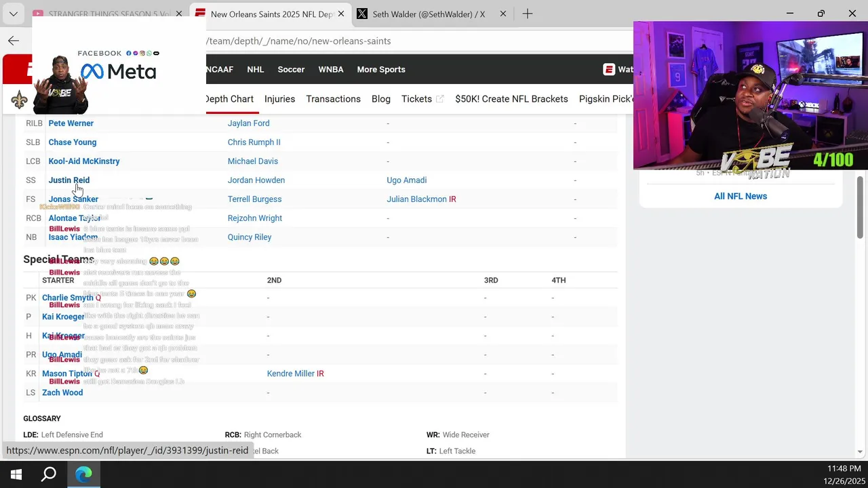Open WNBA in ESPN navigation
Image resolution: width=868 pixels, height=488 pixels.
(331, 69)
